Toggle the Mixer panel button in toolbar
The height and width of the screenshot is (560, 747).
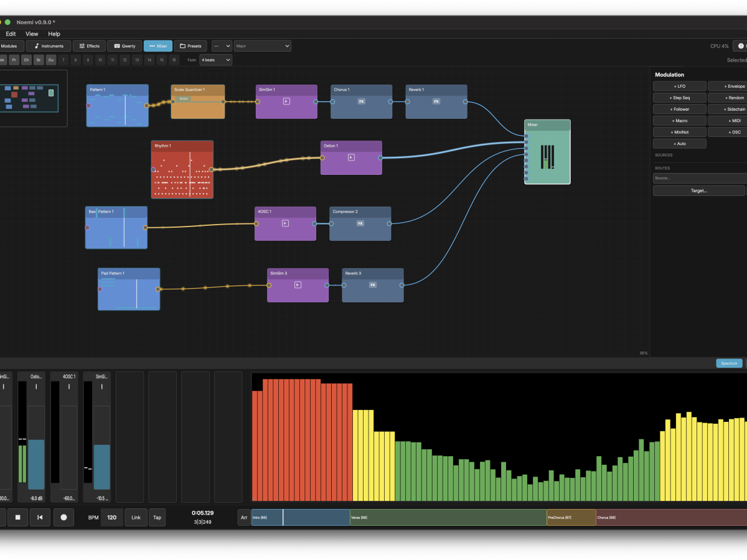(x=158, y=46)
